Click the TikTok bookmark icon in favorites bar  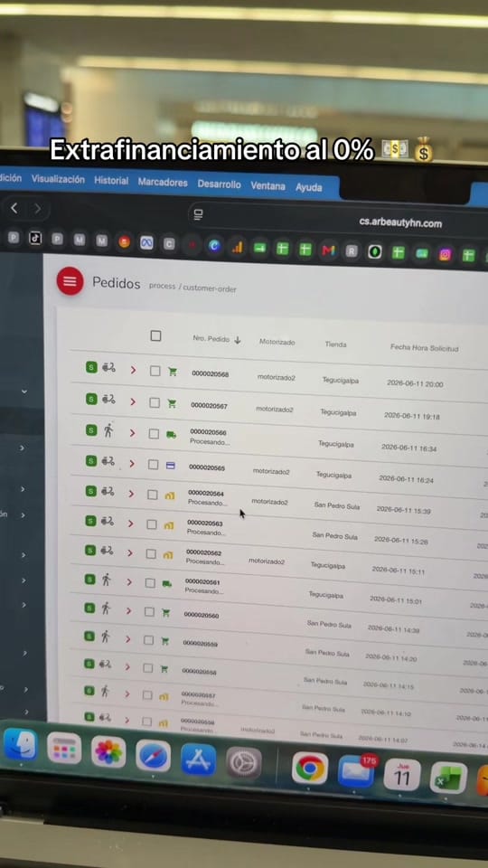click(x=35, y=238)
